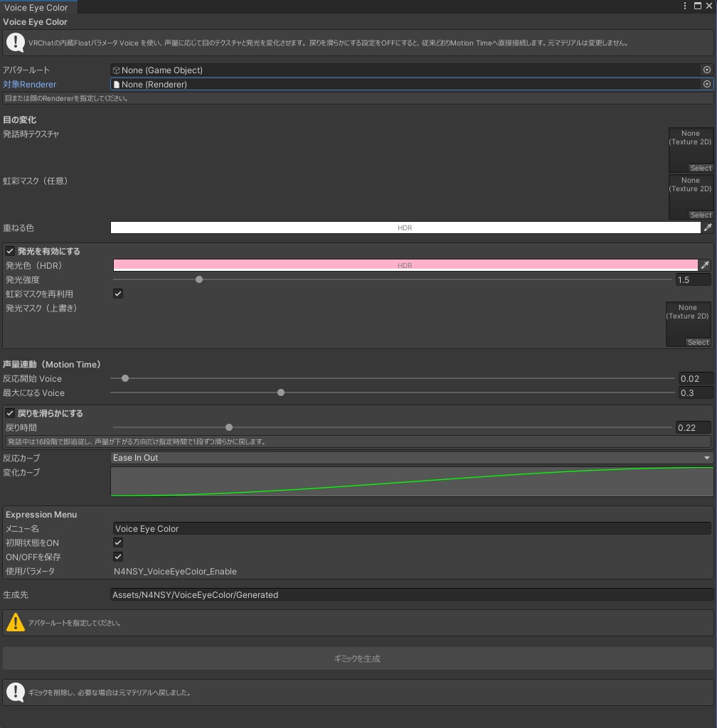
Task: Click the 反応開始 Voice slider handle
Action: pyautogui.click(x=125, y=378)
